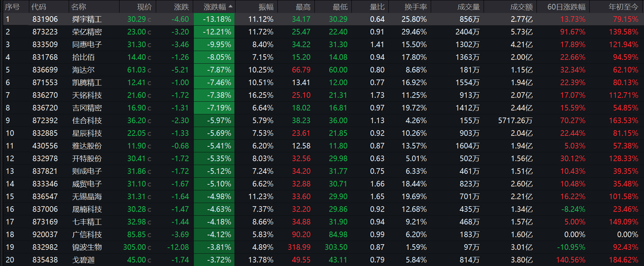Screen dimensions: 644x266
Task: Select stock 雅达股份
Action: coord(87,146)
